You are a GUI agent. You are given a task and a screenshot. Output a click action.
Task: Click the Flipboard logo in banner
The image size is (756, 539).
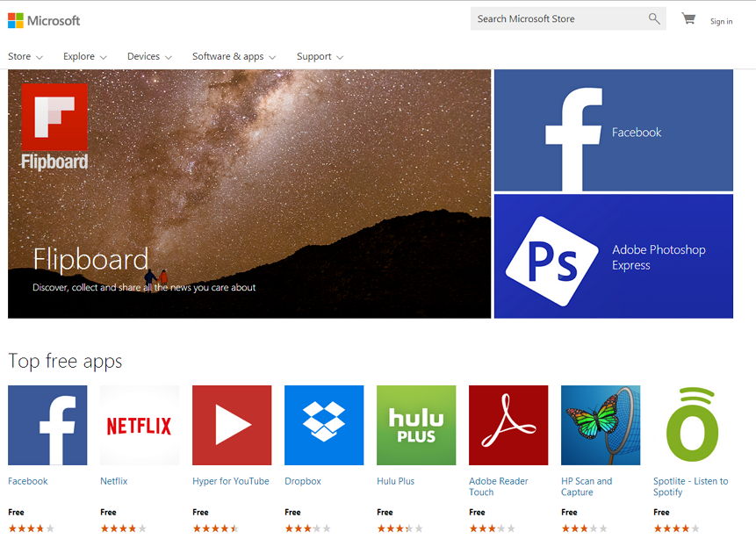pyautogui.click(x=54, y=126)
